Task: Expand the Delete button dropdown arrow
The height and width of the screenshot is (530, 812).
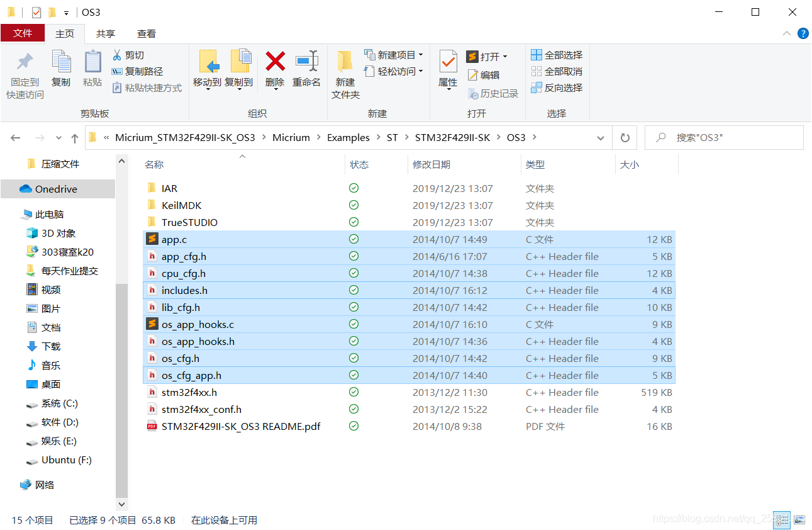Action: pos(275,89)
